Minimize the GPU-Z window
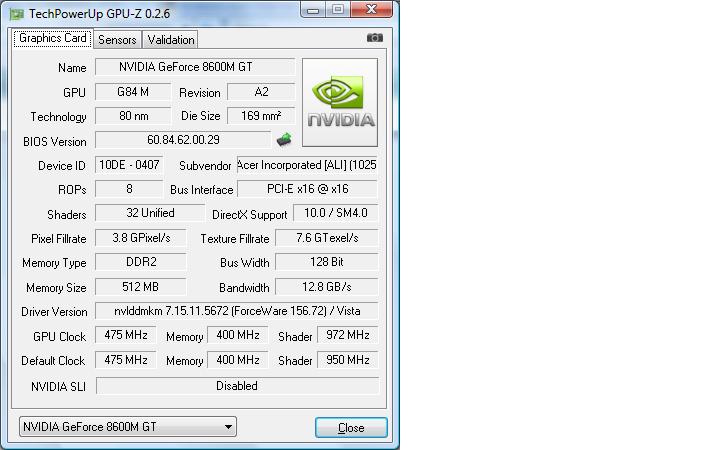The width and height of the screenshot is (720, 450). click(x=313, y=9)
